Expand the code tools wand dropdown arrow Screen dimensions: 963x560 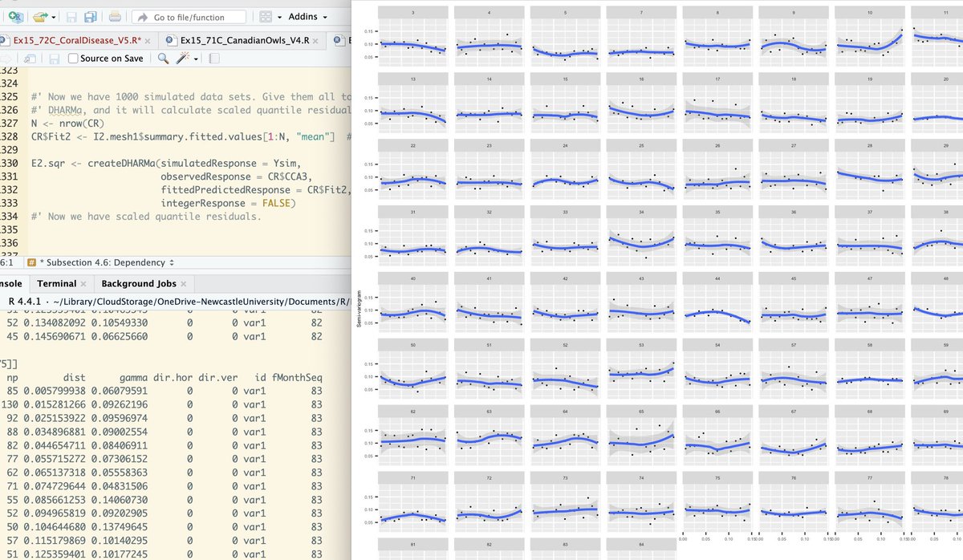(x=194, y=59)
